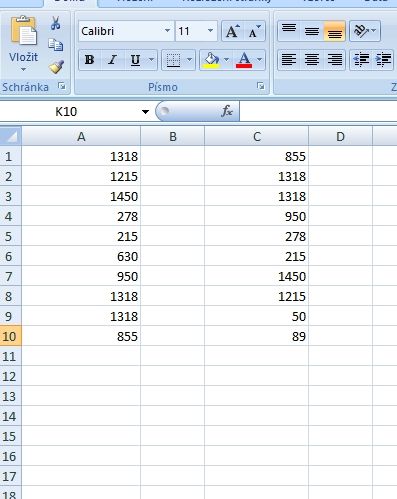Select the Format Painter brush icon
397x499 pixels.
56,67
